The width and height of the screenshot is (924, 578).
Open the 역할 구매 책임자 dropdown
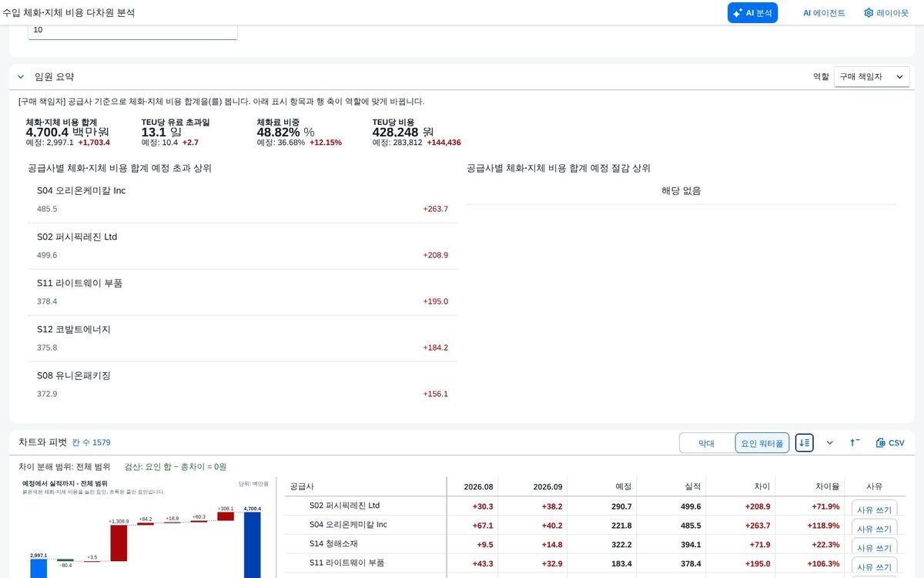(872, 77)
